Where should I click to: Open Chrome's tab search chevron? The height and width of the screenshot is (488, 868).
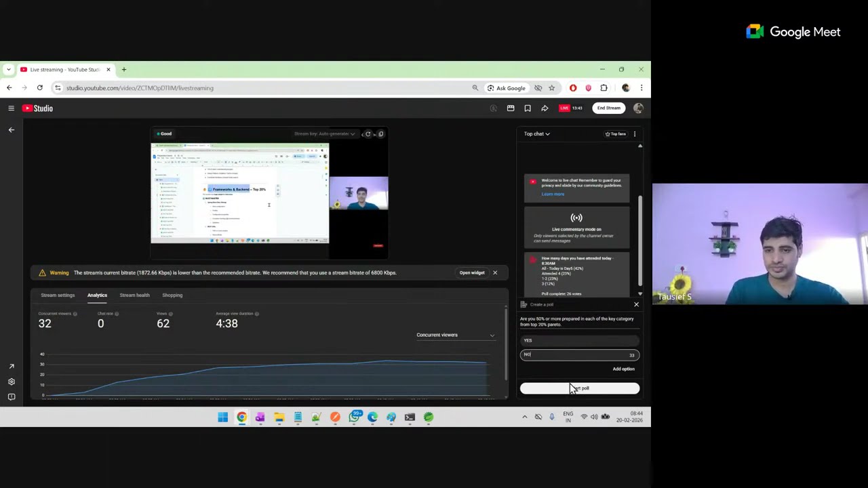8,69
